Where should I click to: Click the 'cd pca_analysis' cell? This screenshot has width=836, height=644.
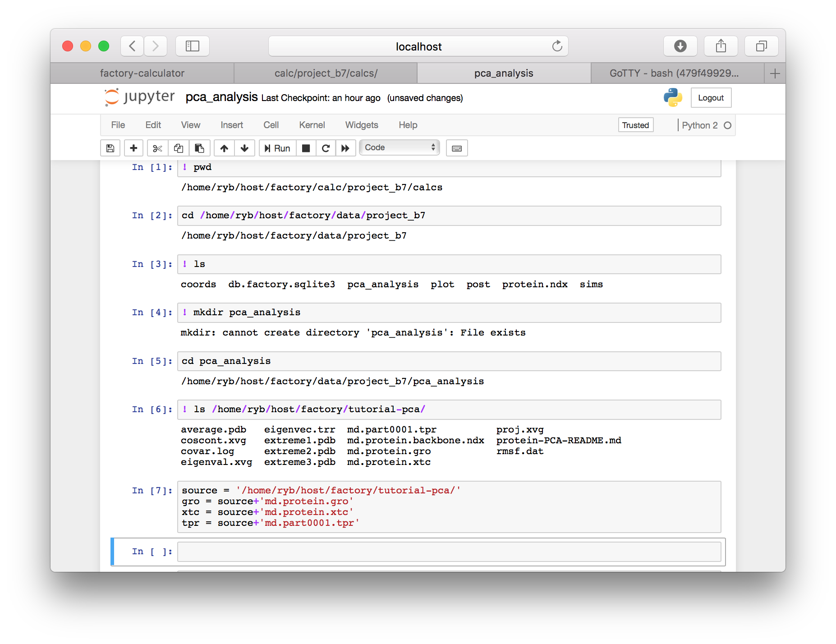click(x=449, y=361)
